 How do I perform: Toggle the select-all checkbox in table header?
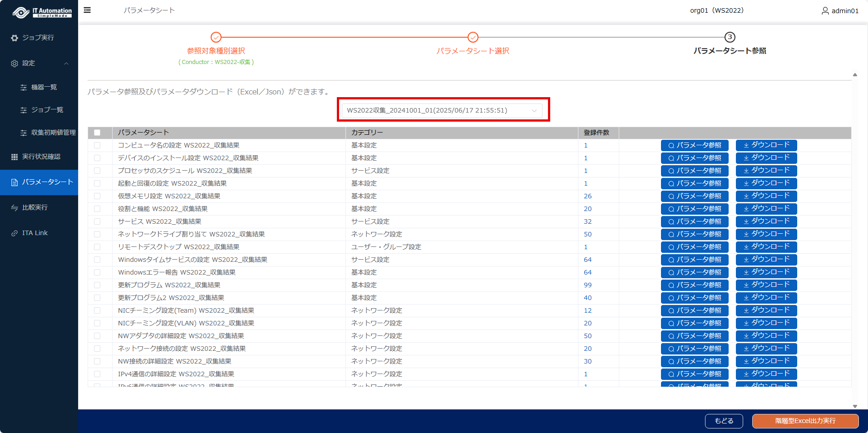tap(97, 133)
